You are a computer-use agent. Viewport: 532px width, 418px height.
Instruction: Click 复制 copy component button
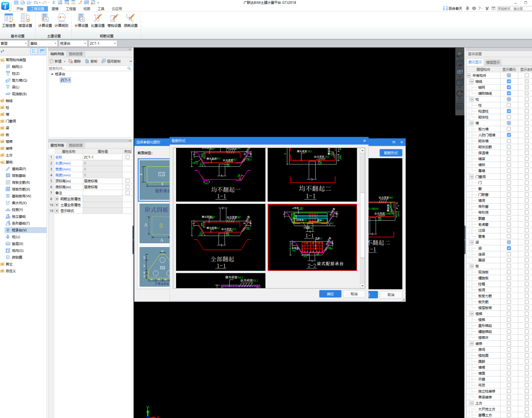pyautogui.click(x=91, y=61)
